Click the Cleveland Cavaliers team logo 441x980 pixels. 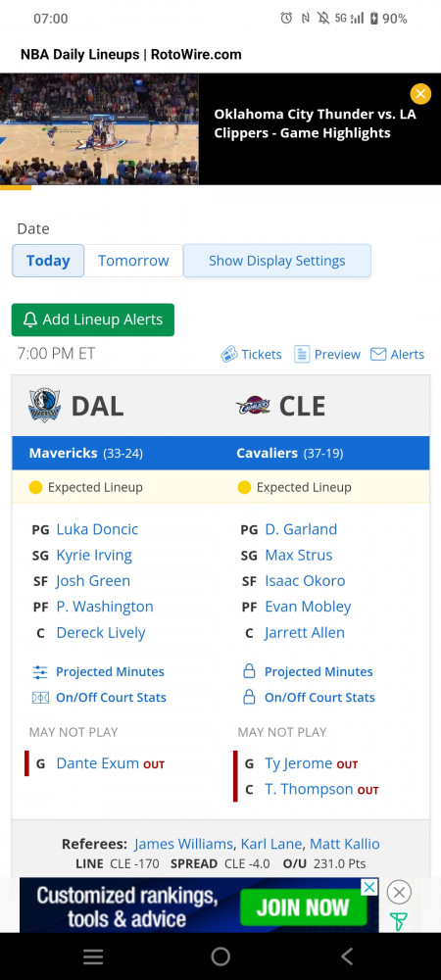[x=253, y=407]
